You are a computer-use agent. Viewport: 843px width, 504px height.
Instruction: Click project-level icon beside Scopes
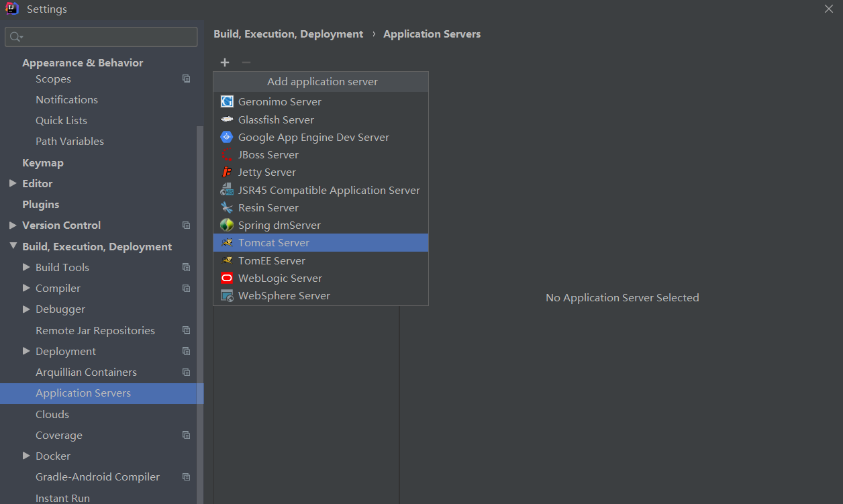(x=187, y=79)
